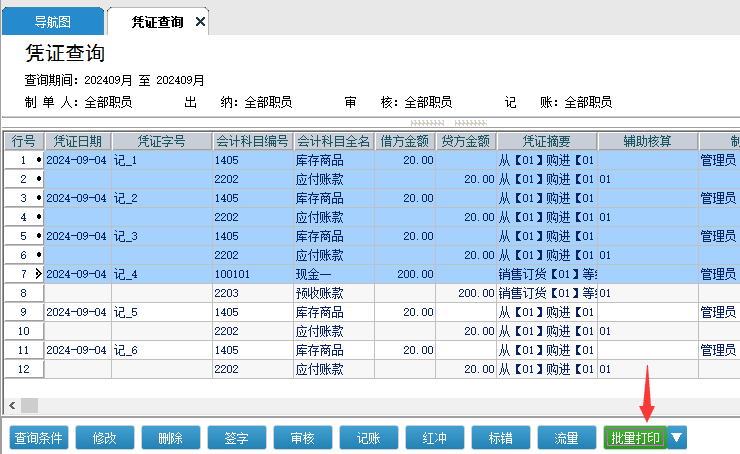
Task: Click the row 7 current-row indicator
Action: pos(39,274)
